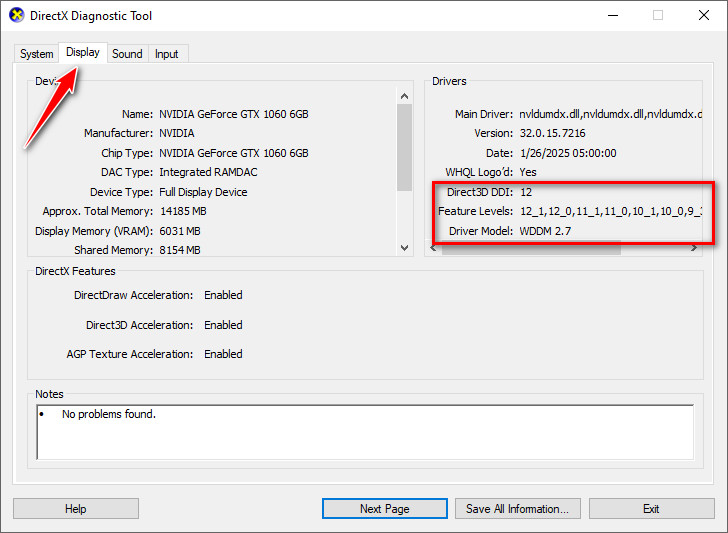
Task: Click Device list scroll down arrow
Action: [x=404, y=248]
